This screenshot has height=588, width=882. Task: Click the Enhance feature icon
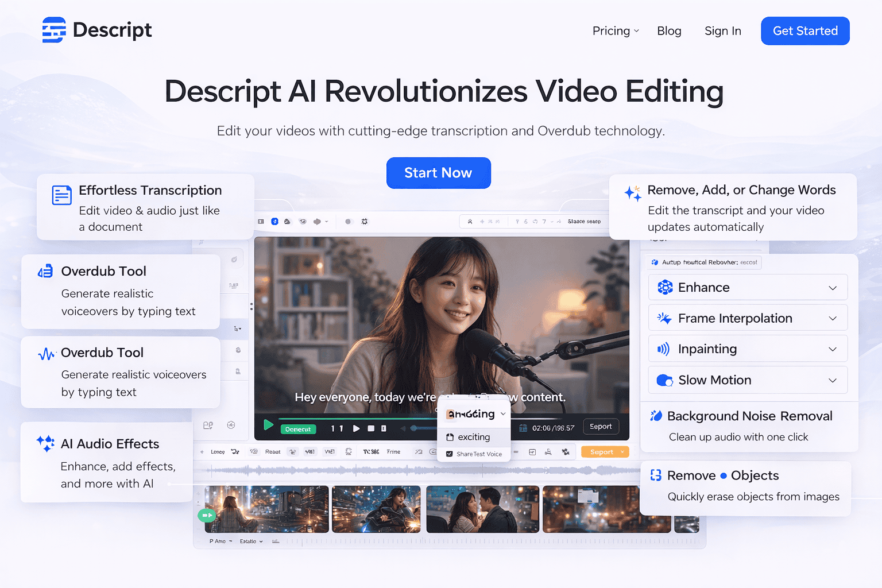pos(665,287)
